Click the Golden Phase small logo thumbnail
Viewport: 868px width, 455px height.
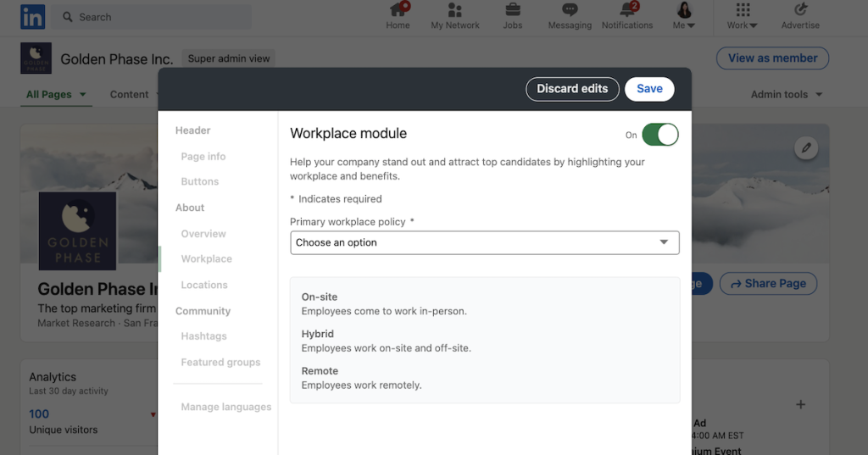[x=36, y=58]
